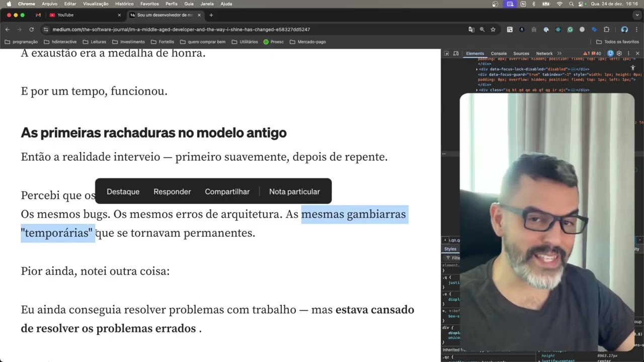This screenshot has width=644, height=362.
Task: Open the Visualização menu in menu bar
Action: pos(95,4)
